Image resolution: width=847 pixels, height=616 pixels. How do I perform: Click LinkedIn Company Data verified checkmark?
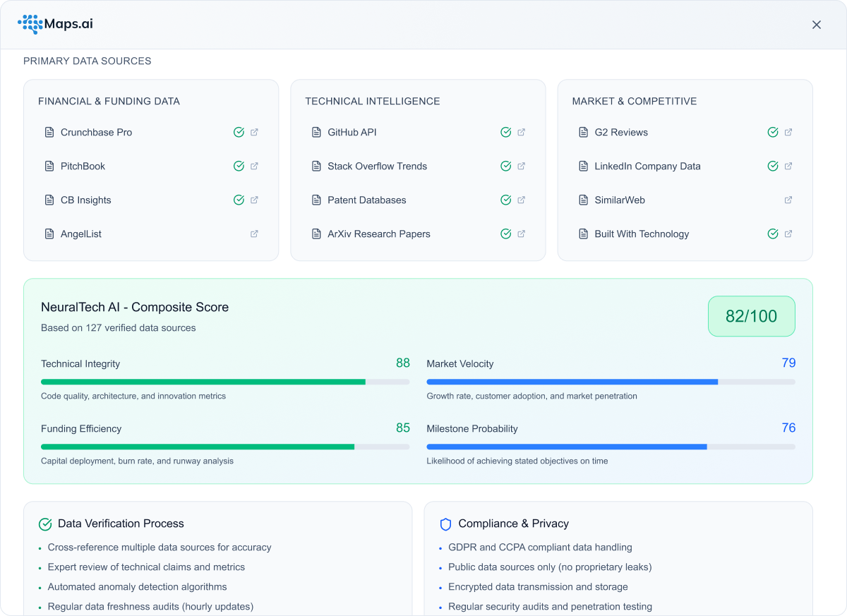click(x=772, y=167)
